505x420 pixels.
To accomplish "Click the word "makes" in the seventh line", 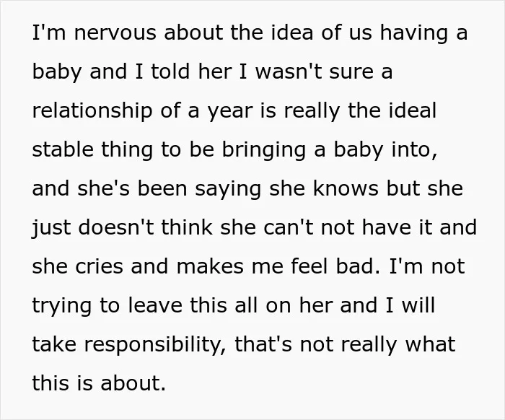I will (210, 266).
